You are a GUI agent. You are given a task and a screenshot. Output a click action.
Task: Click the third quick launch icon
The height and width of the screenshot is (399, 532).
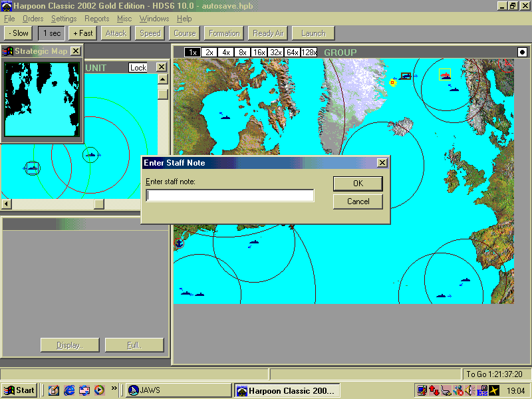tap(84, 390)
